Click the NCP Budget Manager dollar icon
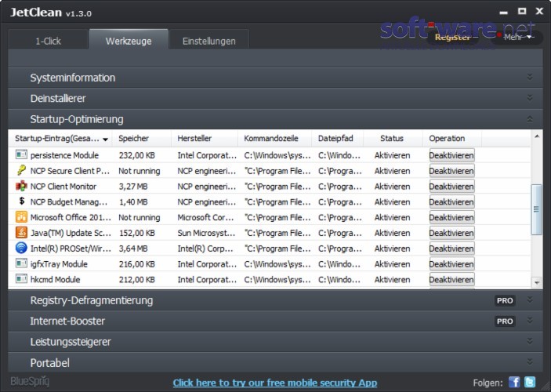Screen dimensions: 551x392 tap(22, 201)
